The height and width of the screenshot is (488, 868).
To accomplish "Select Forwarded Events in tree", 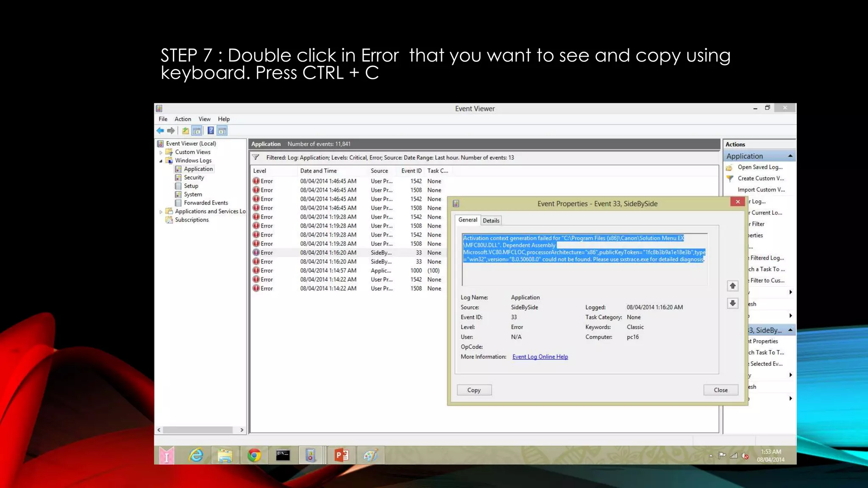I will pos(206,203).
